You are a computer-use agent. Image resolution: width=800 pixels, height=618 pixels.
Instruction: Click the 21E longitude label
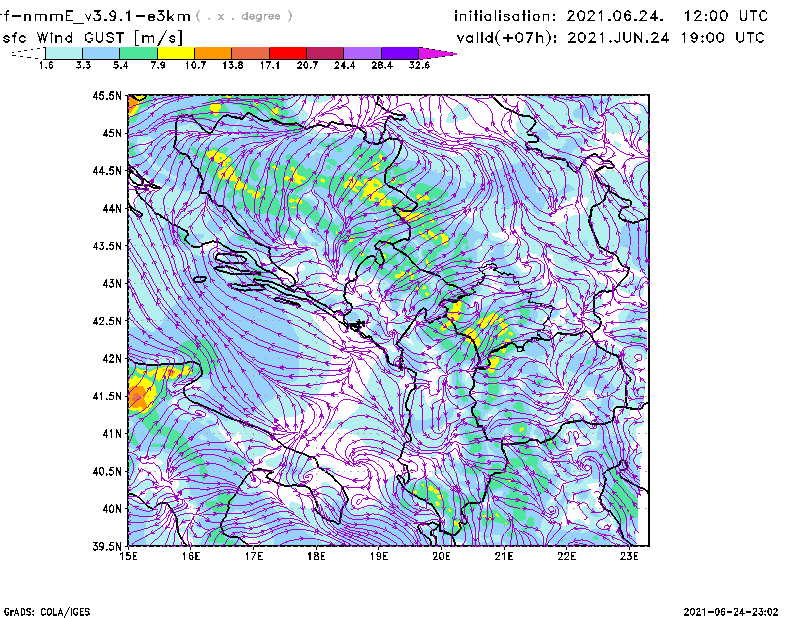pyautogui.click(x=504, y=556)
